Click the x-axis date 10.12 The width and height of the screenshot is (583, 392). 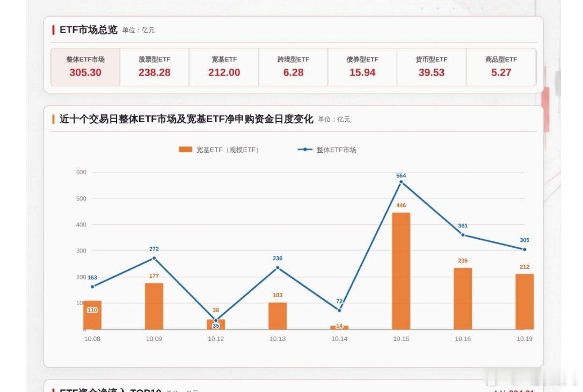(x=216, y=339)
